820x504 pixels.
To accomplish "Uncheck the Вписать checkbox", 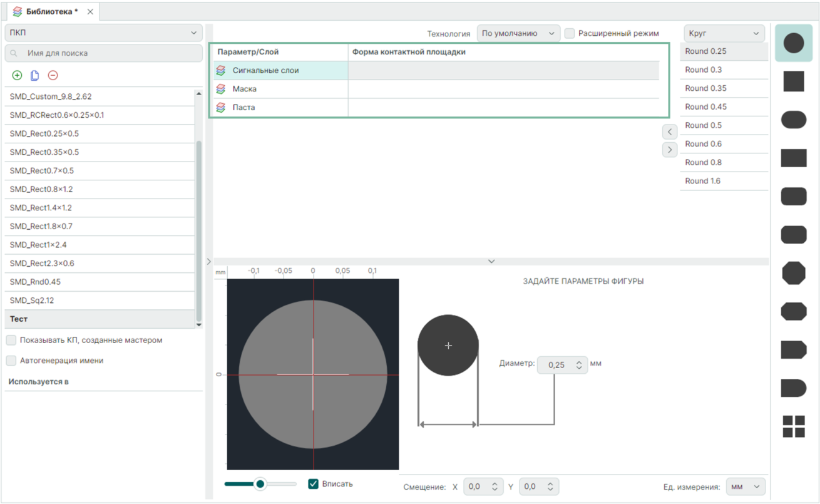I will pyautogui.click(x=314, y=484).
